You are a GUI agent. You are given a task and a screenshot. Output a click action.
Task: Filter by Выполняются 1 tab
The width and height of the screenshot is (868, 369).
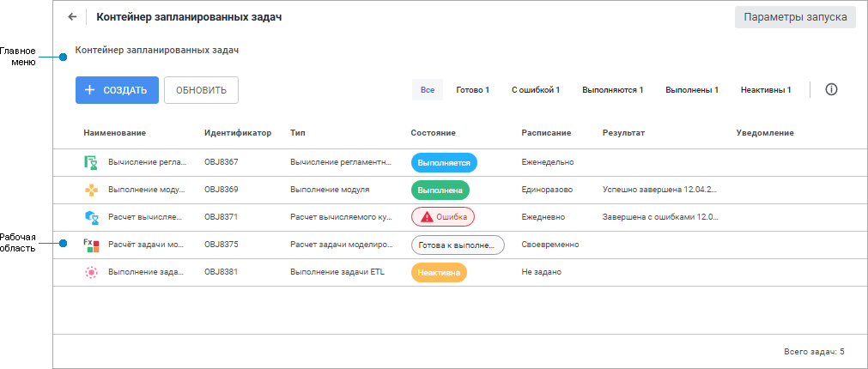point(612,90)
